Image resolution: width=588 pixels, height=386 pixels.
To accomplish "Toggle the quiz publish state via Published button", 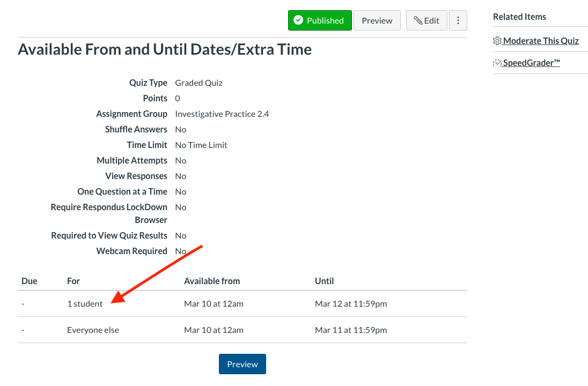I will click(x=320, y=20).
